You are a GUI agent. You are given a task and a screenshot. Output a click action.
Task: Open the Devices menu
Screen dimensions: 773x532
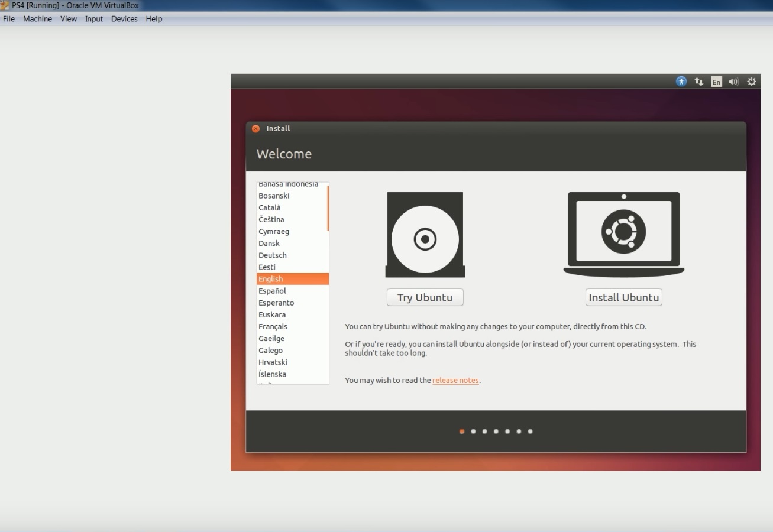pos(124,19)
